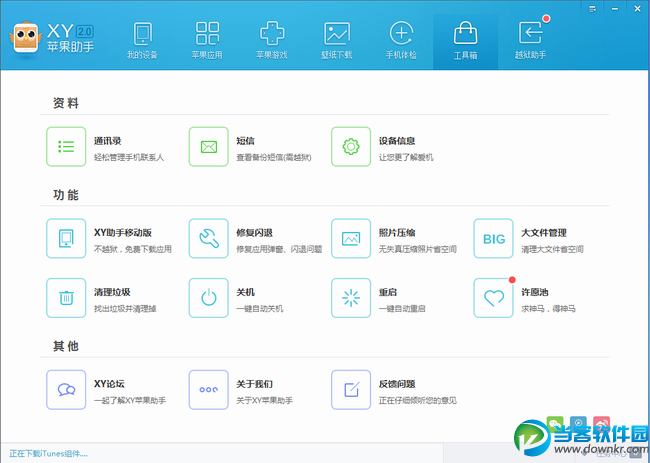Click the 修复闪退 label
Viewport: 650px width, 463px height.
pyautogui.click(x=255, y=233)
